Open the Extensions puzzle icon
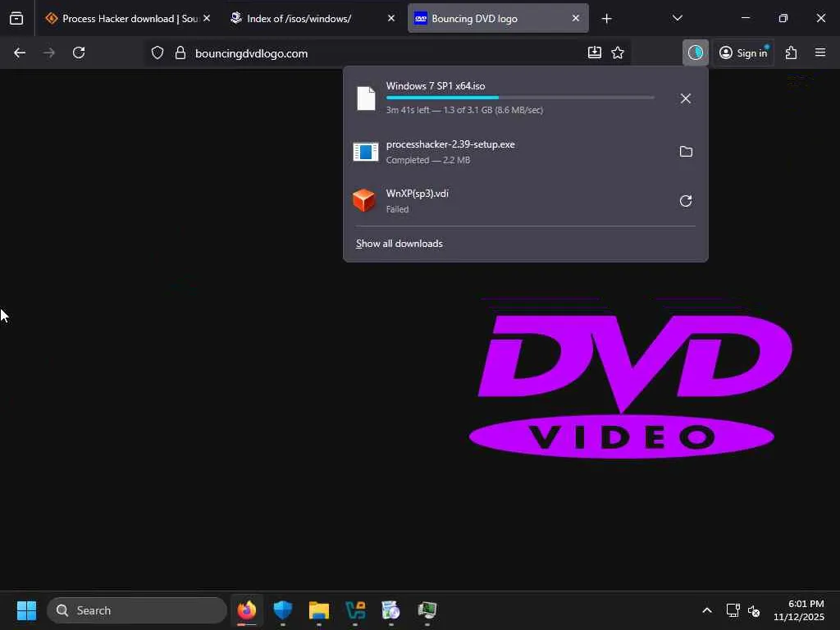The height and width of the screenshot is (630, 840). pyautogui.click(x=792, y=52)
